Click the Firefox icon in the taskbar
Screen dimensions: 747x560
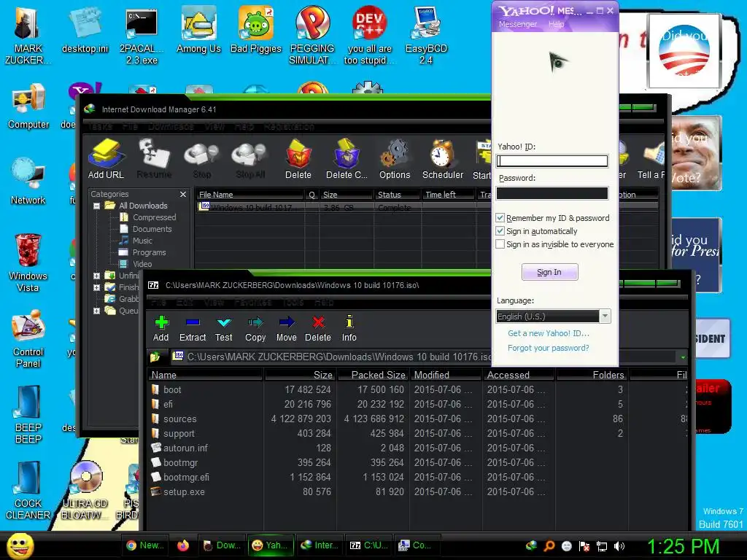tap(183, 545)
